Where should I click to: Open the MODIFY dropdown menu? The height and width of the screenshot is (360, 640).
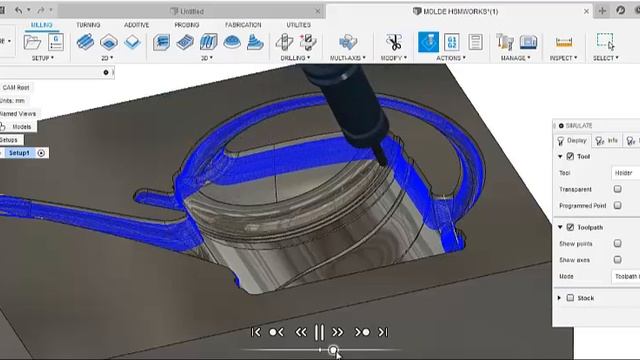pyautogui.click(x=394, y=58)
